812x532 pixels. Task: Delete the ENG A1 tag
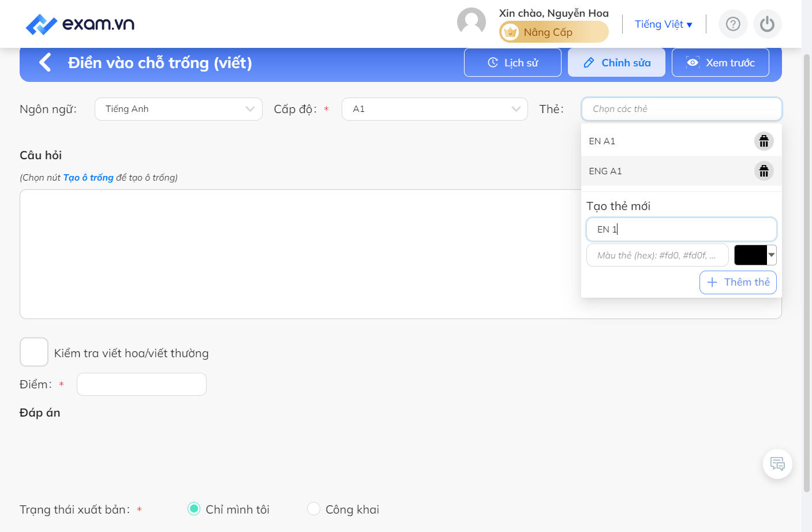tap(764, 171)
